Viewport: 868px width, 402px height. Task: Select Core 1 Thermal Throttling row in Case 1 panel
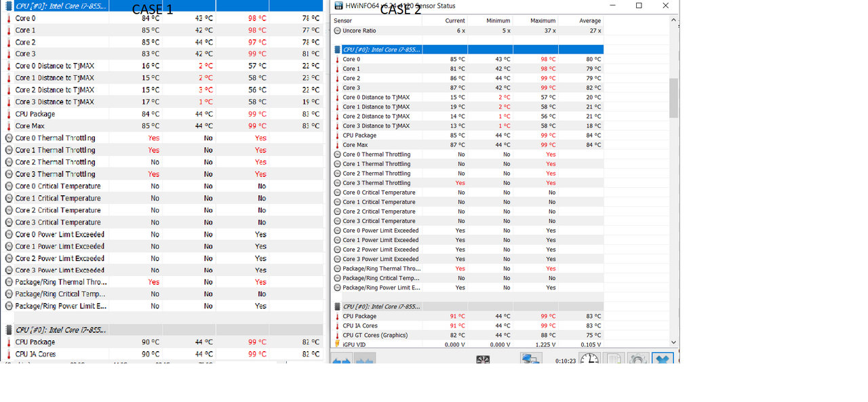coord(161,150)
